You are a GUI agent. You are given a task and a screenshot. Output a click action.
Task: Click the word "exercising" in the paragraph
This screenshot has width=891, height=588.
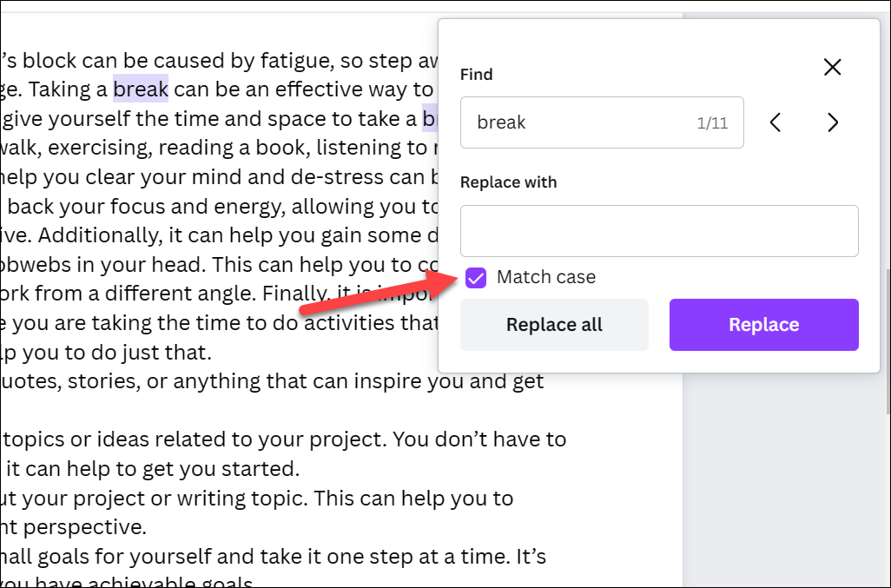pyautogui.click(x=100, y=148)
